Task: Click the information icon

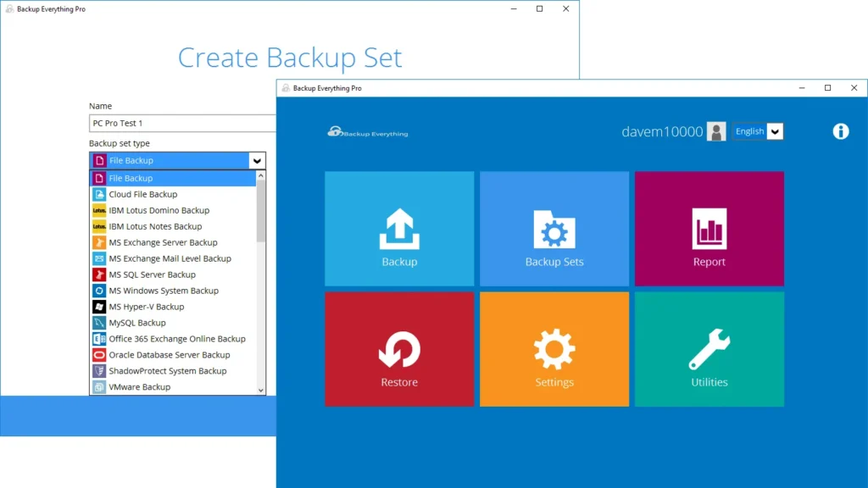Action: click(x=840, y=131)
